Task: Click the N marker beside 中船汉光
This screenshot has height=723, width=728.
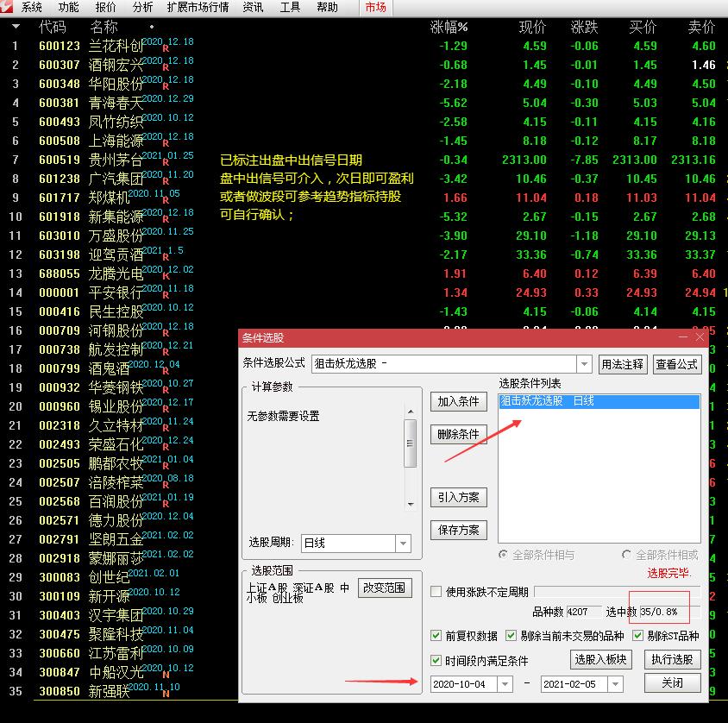Action: pyautogui.click(x=166, y=680)
